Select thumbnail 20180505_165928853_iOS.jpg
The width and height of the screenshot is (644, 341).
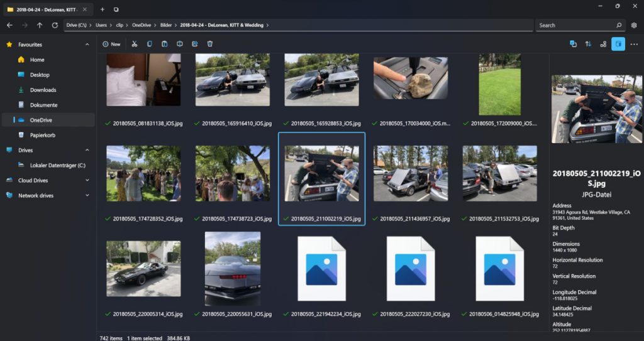321,80
